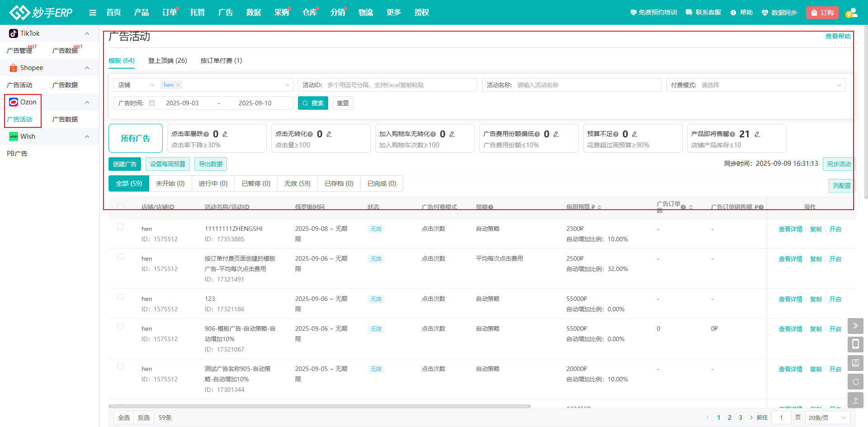Click the help manual book icon
Viewport: 868px width, 427px height.
(855, 363)
